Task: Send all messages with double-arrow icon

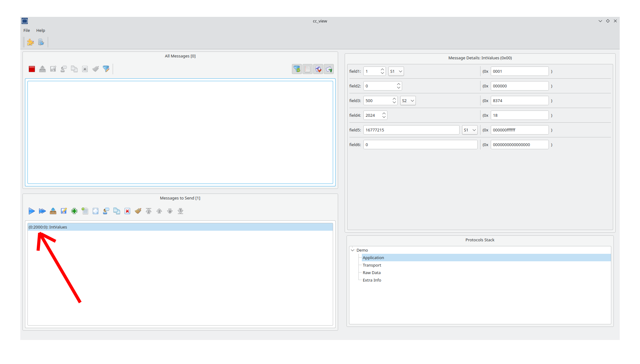Action: tap(42, 211)
